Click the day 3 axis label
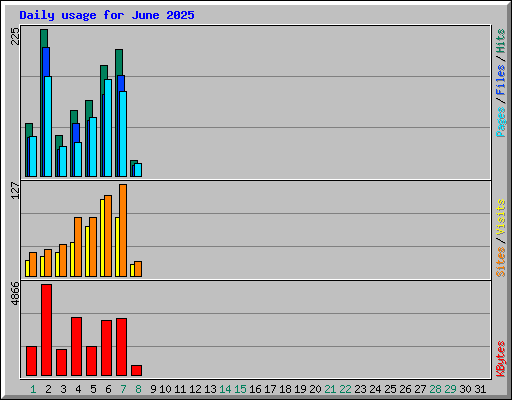The width and height of the screenshot is (512, 400). point(63,389)
